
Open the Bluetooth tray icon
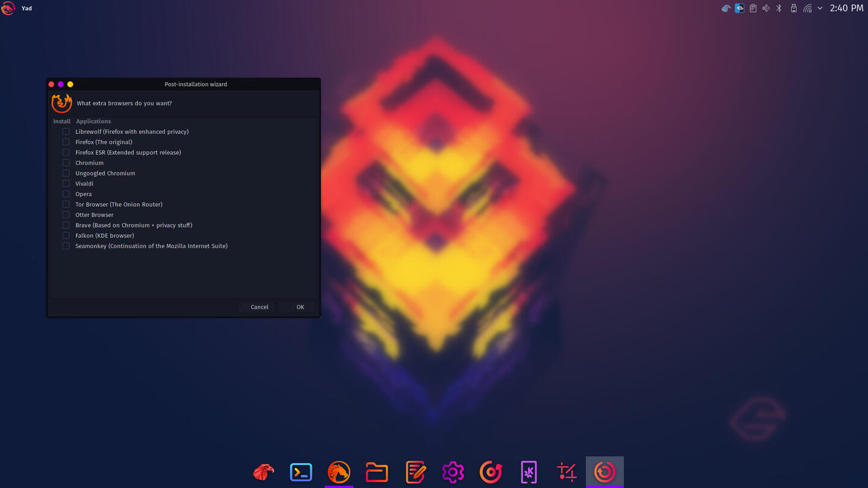779,8
